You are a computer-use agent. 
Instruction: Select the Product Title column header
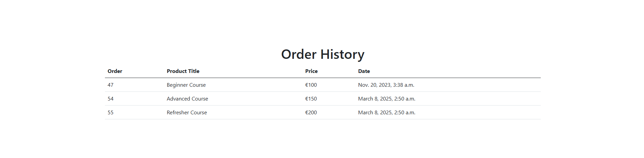pos(183,71)
